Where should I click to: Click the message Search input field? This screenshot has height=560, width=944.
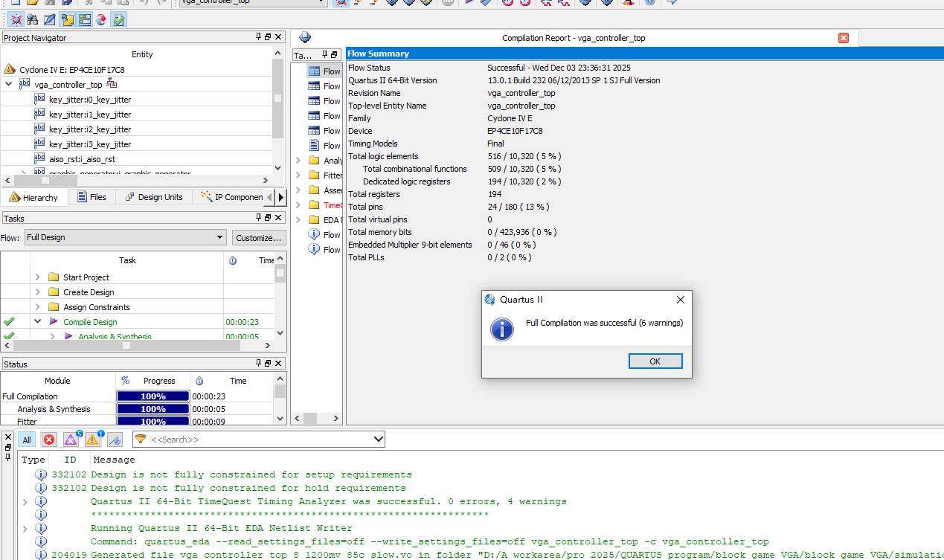coord(259,440)
